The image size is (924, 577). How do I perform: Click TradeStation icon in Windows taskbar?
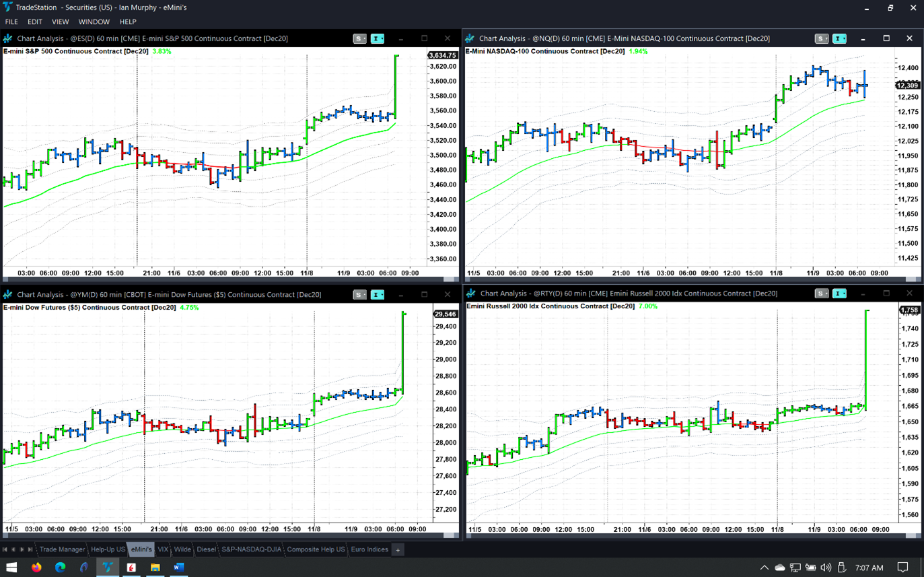coord(108,568)
